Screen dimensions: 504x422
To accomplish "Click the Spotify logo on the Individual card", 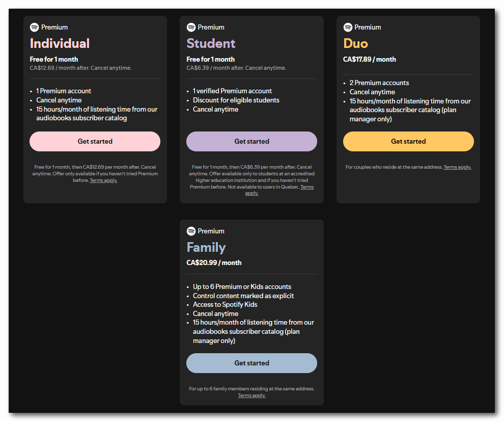I will point(35,28).
